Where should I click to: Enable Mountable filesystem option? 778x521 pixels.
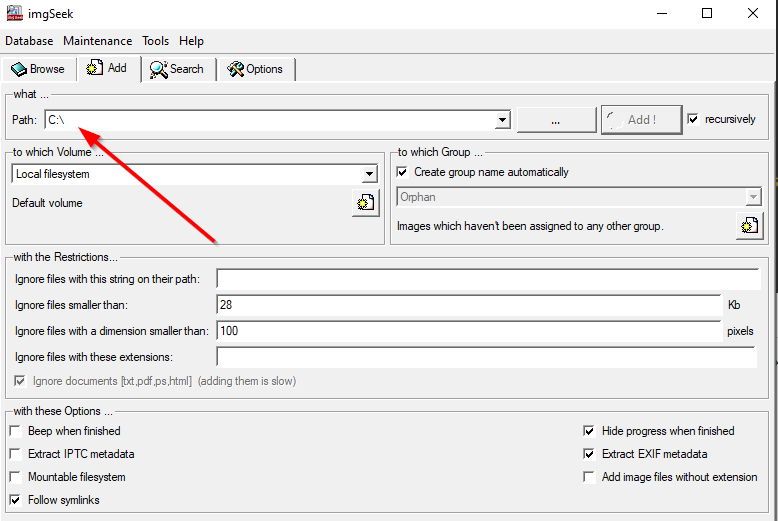(x=16, y=477)
